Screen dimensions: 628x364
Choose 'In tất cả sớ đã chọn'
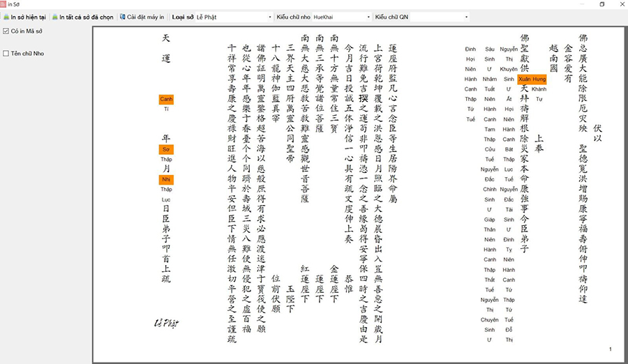coord(83,17)
